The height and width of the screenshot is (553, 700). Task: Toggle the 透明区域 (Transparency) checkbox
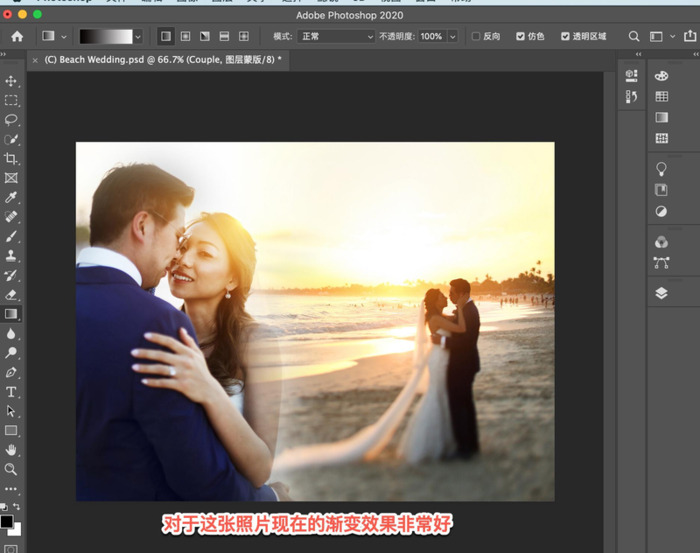pyautogui.click(x=565, y=36)
